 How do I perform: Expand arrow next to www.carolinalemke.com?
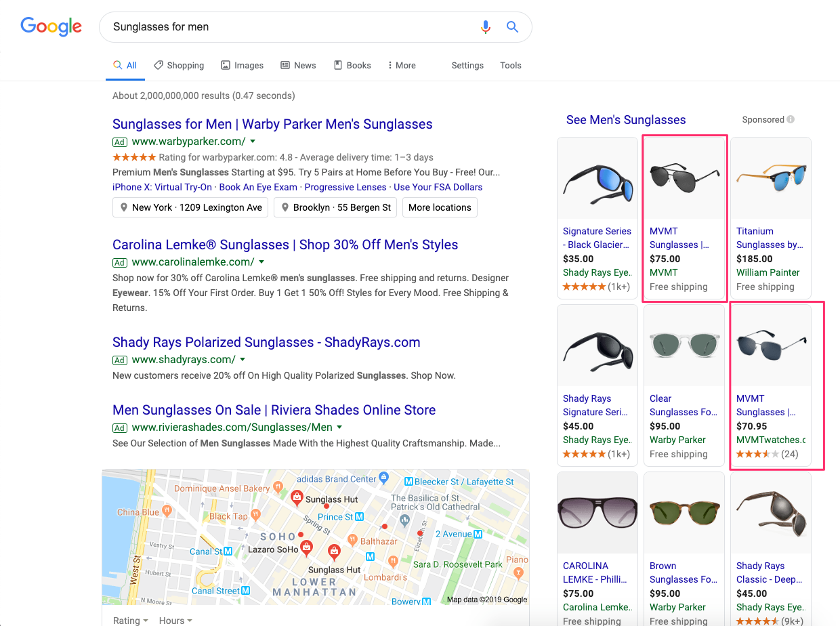(261, 262)
